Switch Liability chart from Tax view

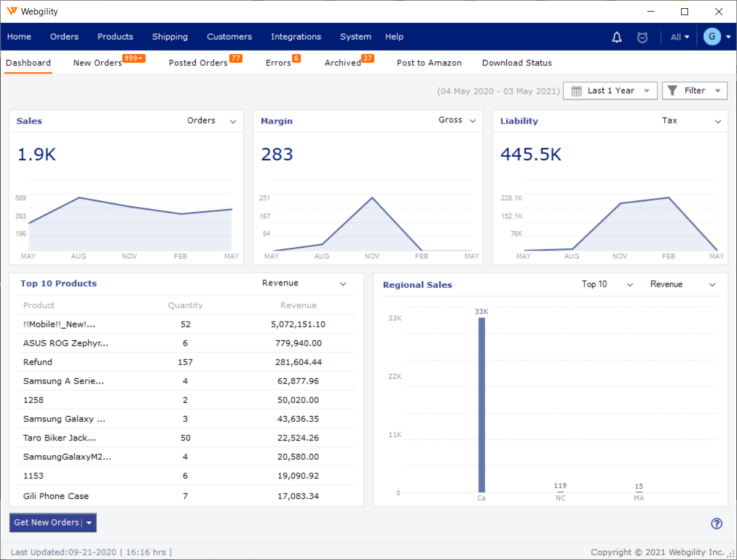coord(717,120)
